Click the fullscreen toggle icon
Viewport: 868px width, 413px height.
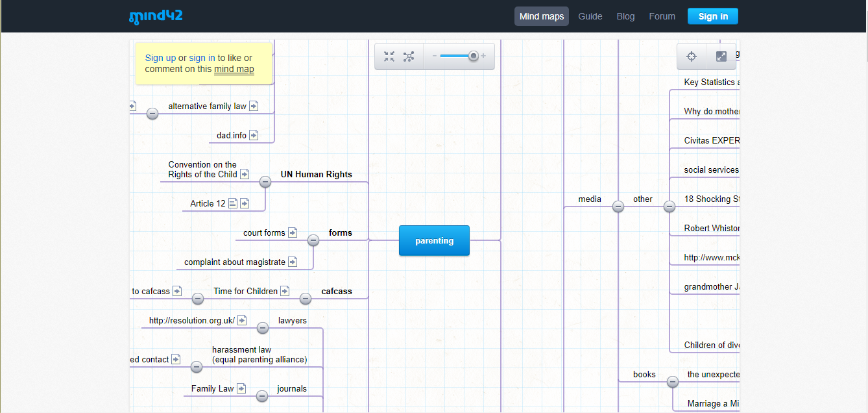pyautogui.click(x=721, y=56)
